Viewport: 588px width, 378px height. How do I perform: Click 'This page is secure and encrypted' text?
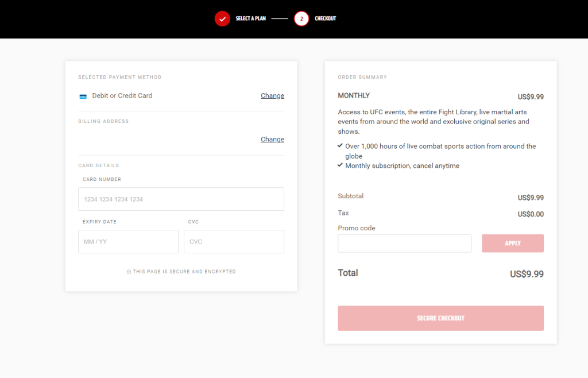pos(184,272)
